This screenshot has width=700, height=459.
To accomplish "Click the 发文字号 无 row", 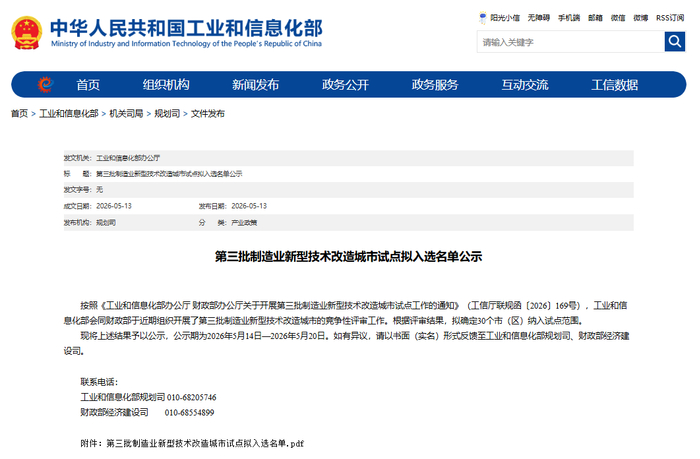I will [349, 190].
